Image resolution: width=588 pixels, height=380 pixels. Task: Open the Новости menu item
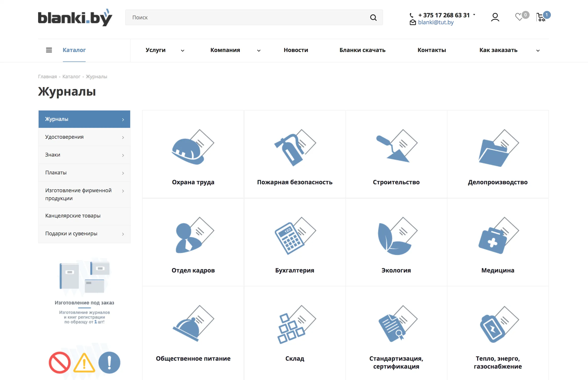296,50
